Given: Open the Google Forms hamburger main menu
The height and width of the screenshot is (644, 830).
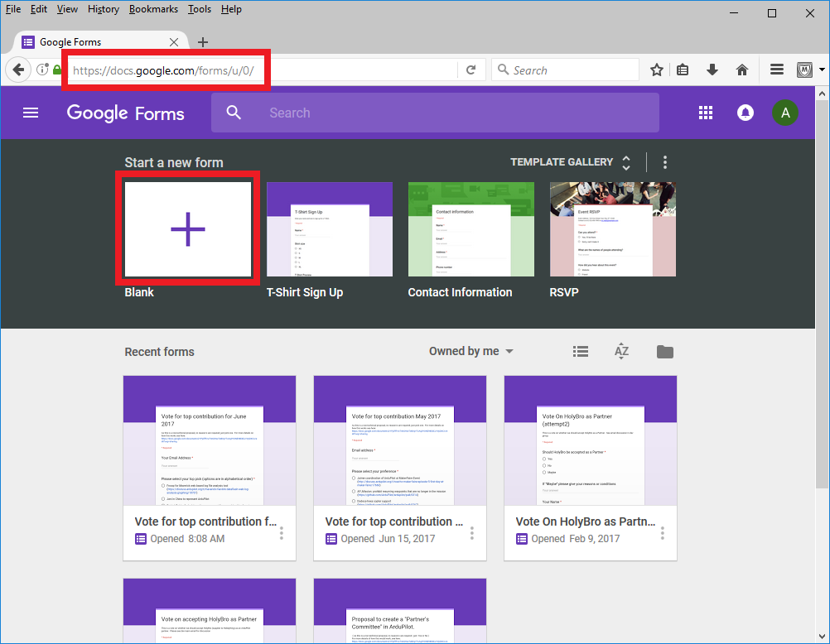Looking at the screenshot, I should pyautogui.click(x=31, y=113).
